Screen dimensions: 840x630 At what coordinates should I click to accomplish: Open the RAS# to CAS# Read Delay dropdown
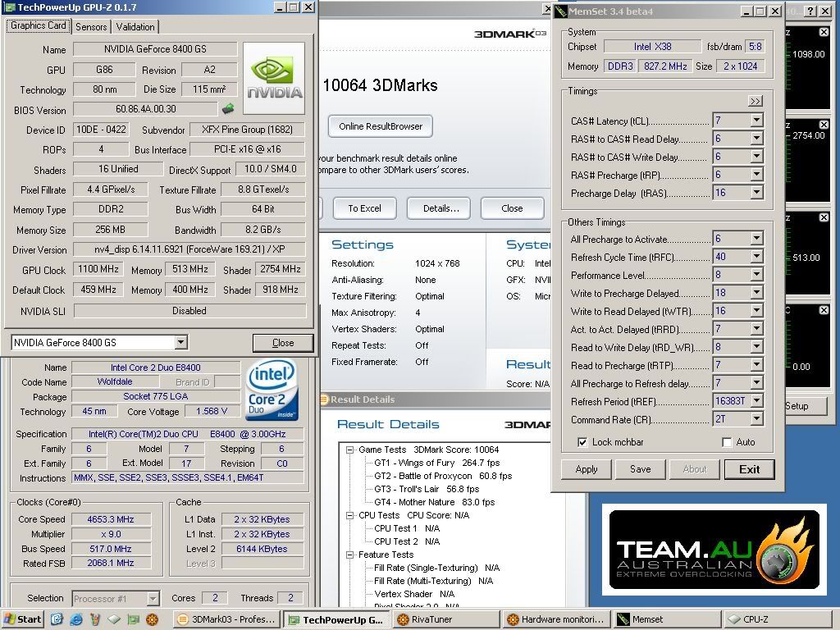tap(756, 139)
